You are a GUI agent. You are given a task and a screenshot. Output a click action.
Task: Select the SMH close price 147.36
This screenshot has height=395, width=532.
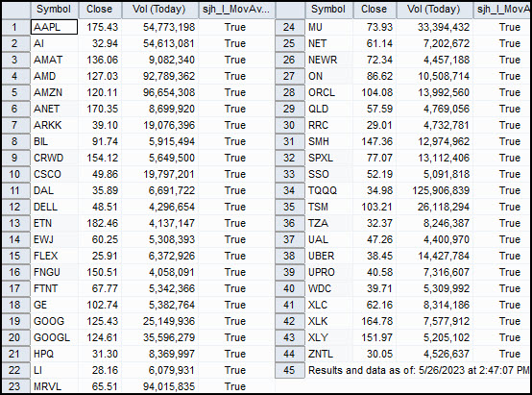coord(375,141)
